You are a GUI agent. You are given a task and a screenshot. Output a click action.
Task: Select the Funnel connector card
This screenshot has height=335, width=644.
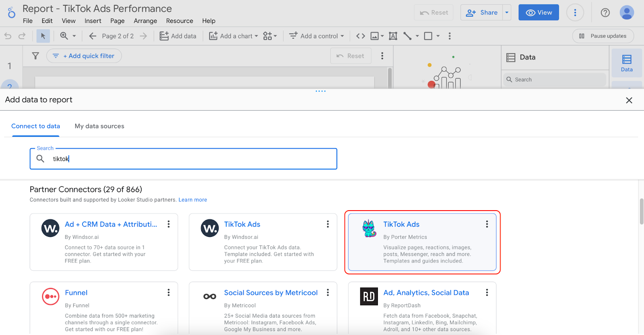[104, 308]
